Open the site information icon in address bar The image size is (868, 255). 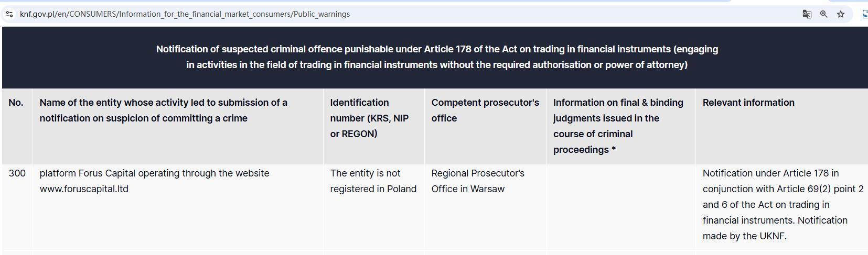click(x=9, y=14)
